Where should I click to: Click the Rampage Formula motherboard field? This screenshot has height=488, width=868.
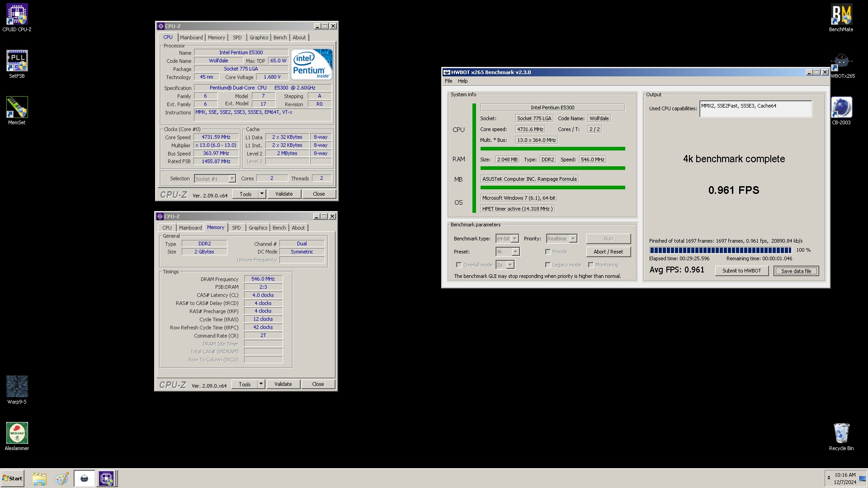tap(529, 179)
